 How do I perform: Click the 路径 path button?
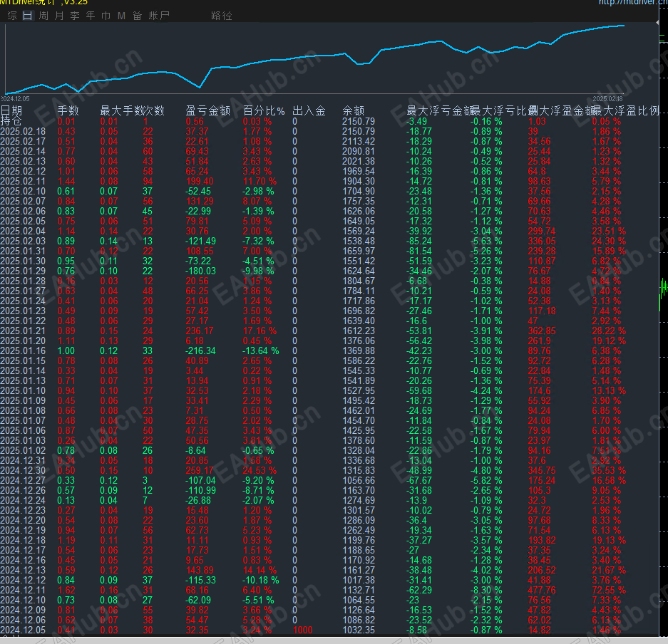tap(222, 16)
